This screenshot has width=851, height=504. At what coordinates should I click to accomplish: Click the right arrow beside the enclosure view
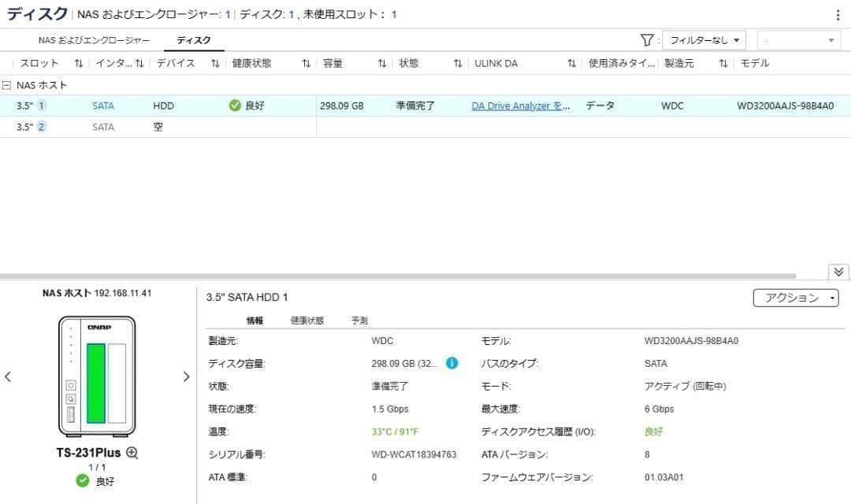pyautogui.click(x=186, y=376)
